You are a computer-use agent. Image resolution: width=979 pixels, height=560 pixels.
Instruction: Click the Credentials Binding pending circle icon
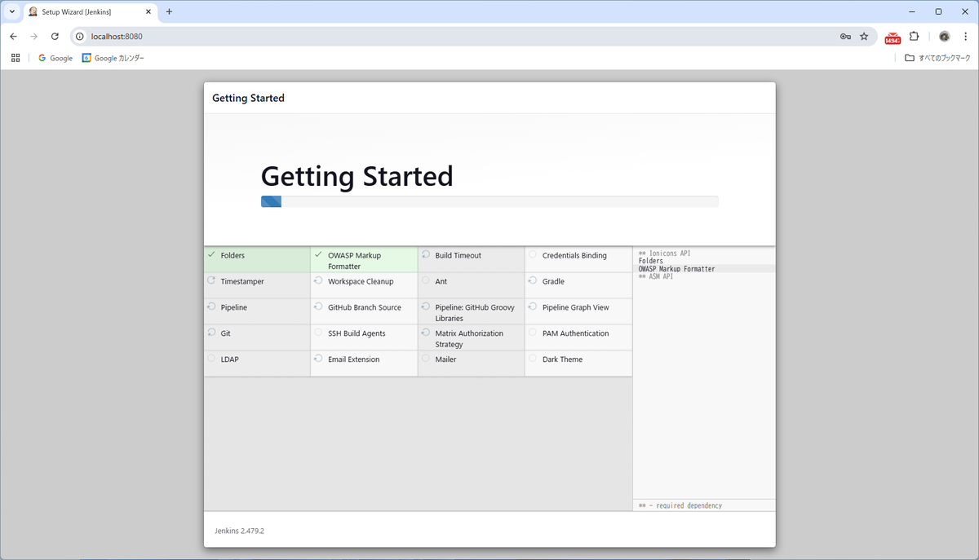(533, 254)
